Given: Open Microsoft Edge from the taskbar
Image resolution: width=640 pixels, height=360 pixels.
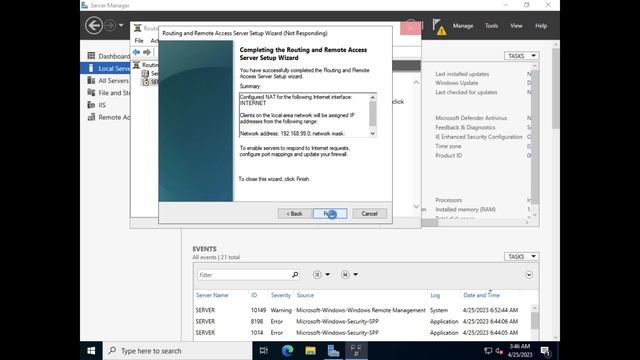Looking at the screenshot, I should tap(287, 351).
